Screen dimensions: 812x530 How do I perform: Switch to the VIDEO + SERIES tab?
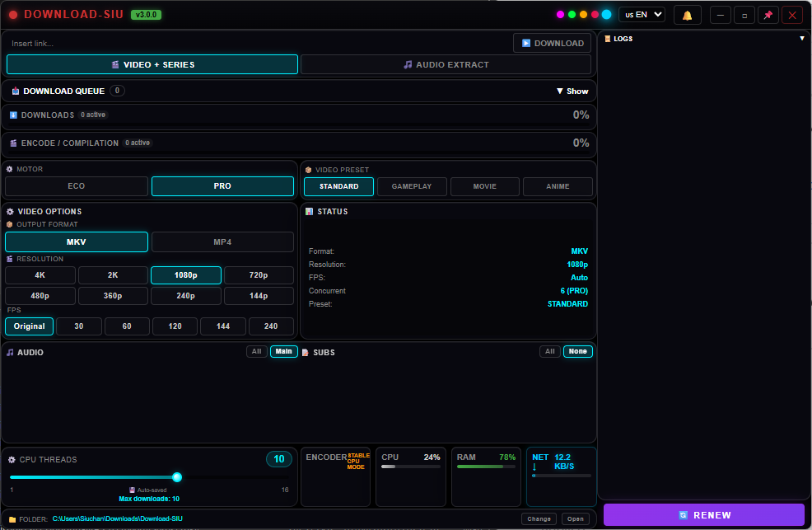coord(152,65)
